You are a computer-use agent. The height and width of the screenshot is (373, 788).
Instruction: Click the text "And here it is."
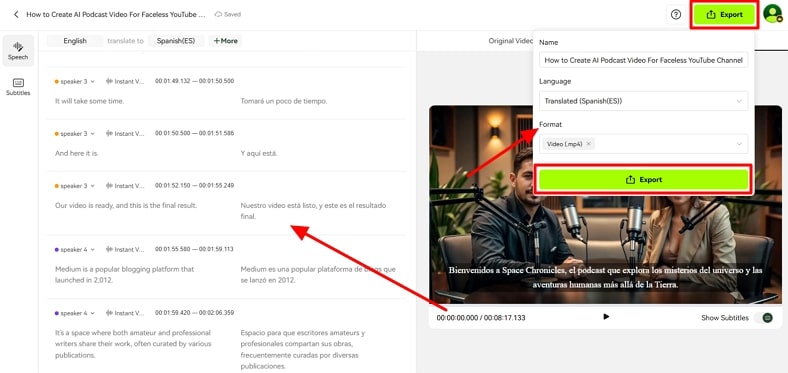(x=76, y=153)
